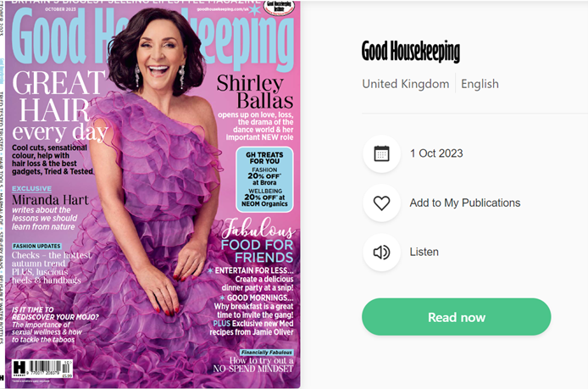Select the Add to My Publications label

pyautogui.click(x=465, y=203)
